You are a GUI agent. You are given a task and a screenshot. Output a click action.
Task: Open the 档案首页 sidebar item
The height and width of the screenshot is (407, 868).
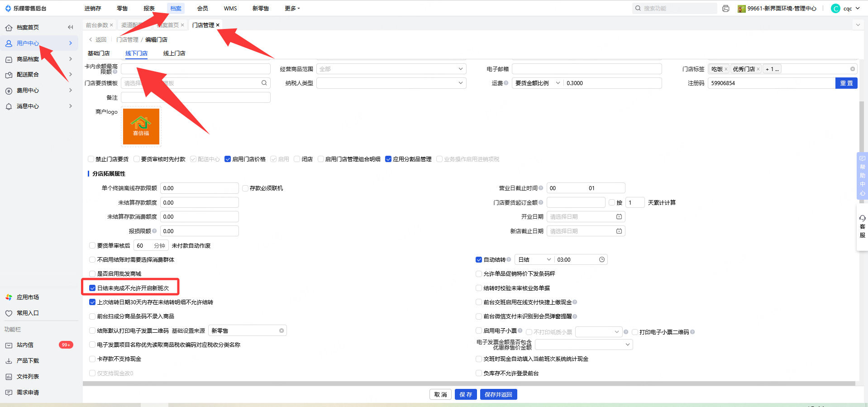28,28
